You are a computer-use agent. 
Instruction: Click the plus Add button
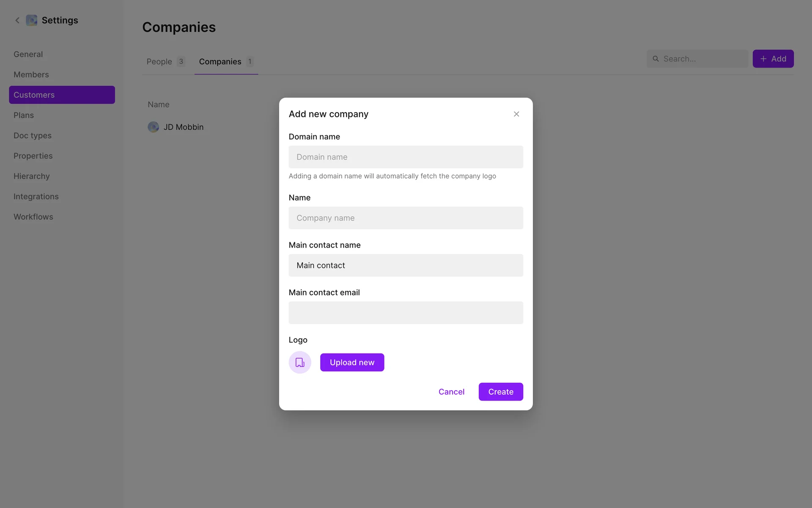[773, 59]
